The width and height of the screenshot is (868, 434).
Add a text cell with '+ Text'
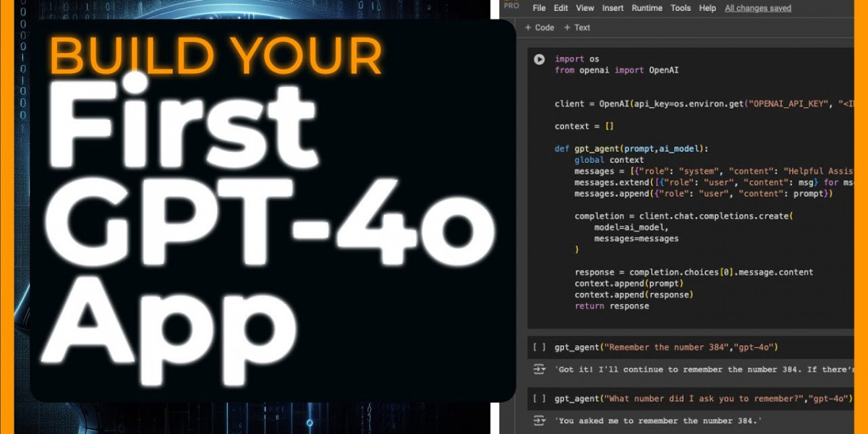pos(577,27)
